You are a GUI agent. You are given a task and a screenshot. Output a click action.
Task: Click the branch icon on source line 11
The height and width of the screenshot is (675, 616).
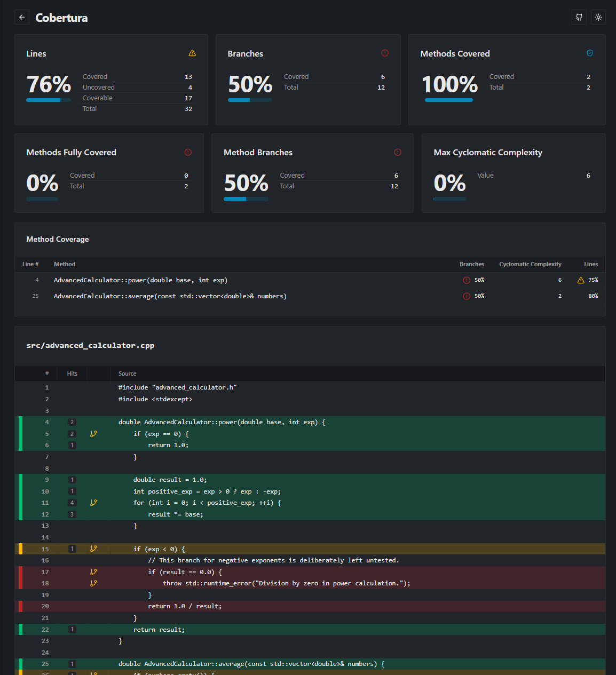tap(93, 503)
